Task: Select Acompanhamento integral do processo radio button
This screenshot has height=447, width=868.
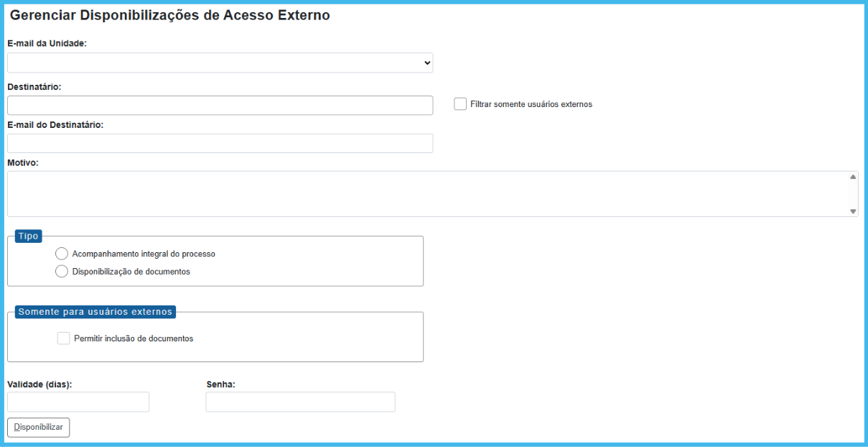Action: (62, 254)
